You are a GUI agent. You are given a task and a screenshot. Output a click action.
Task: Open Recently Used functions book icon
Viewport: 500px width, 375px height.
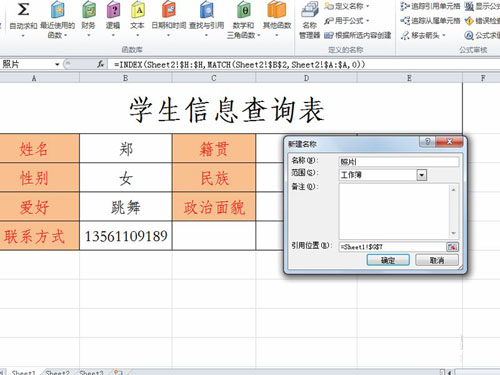point(57,9)
